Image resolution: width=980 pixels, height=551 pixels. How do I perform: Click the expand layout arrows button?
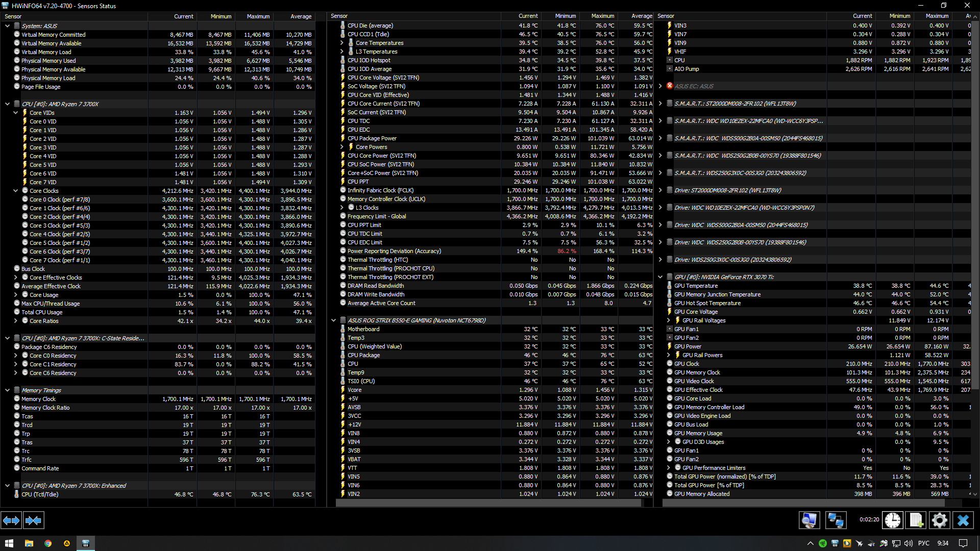pyautogui.click(x=11, y=520)
